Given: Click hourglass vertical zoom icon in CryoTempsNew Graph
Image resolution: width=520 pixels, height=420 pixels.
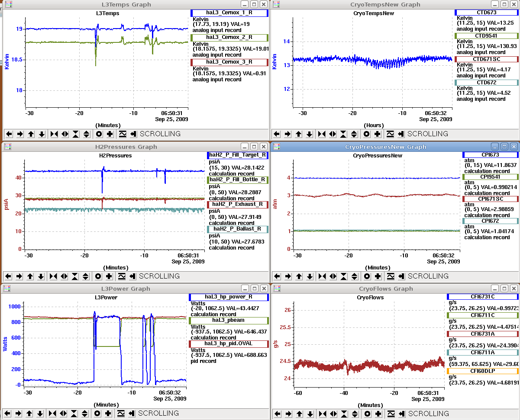Looking at the screenshot, I should click(x=343, y=134).
